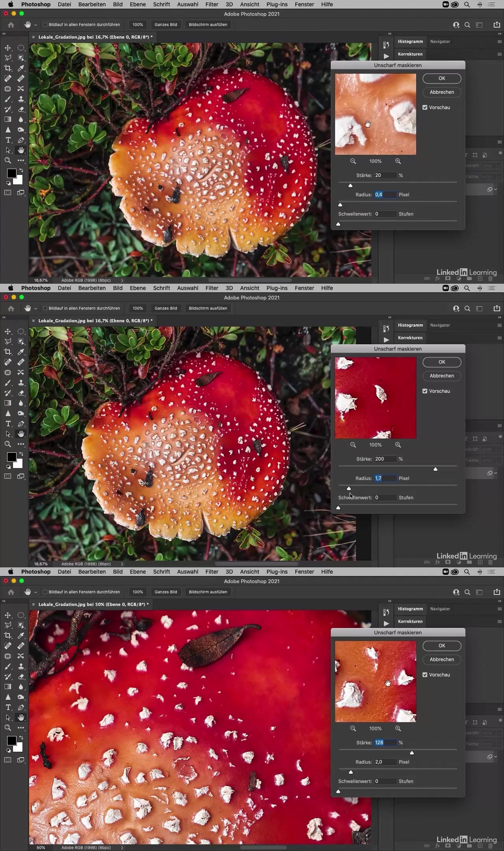The image size is (504, 851).
Task: Click the home icon in the topmost options bar
Action: 11,25
